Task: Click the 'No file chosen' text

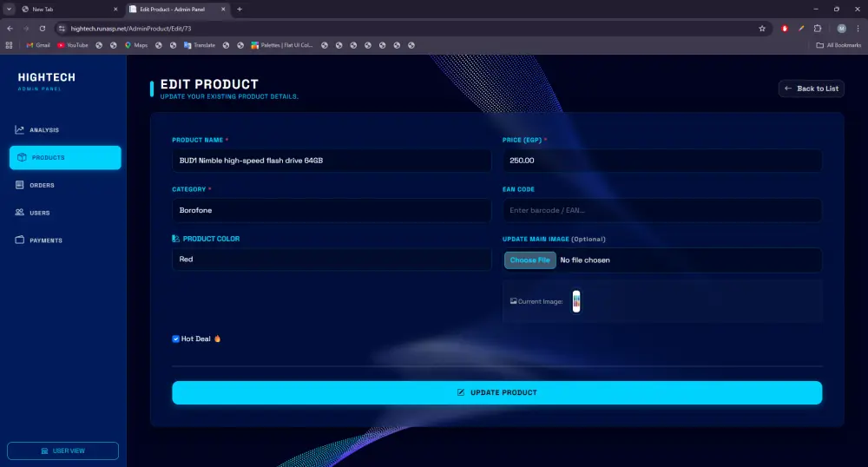Action: pos(584,260)
